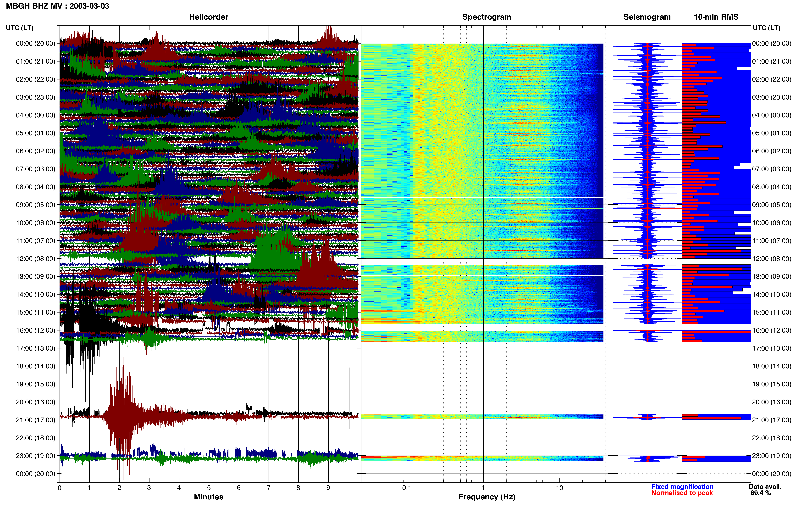
Task: Select '04:00 (00:00)' beside the 10-min RMS panel
Action: click(x=772, y=115)
